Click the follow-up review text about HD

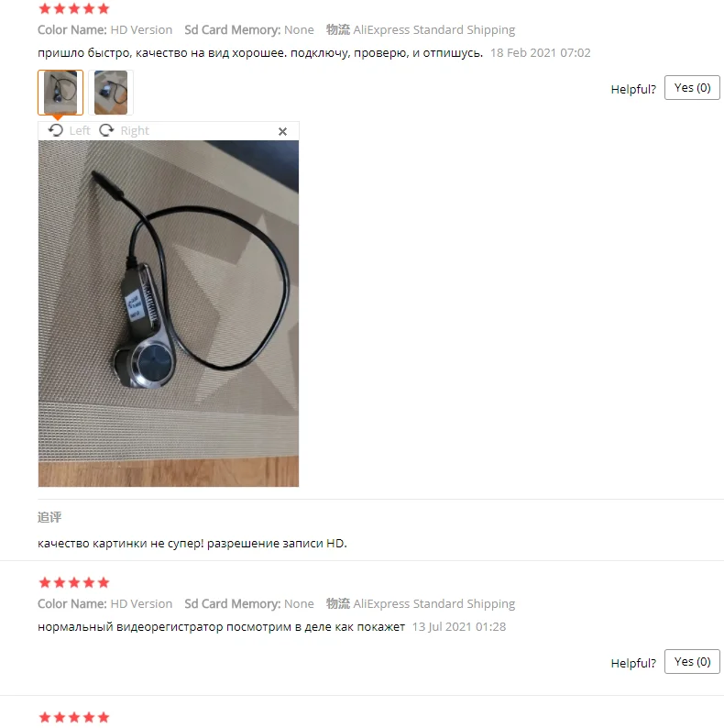[x=192, y=543]
